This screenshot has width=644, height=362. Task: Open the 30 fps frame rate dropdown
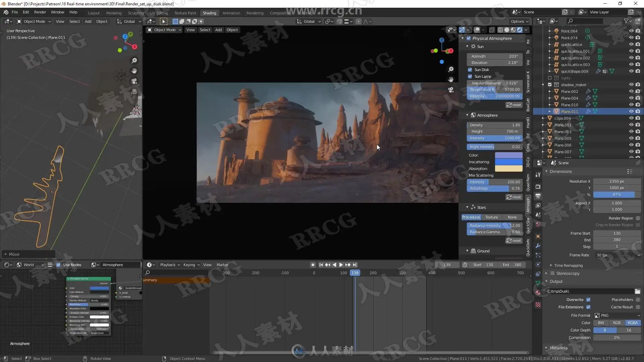(617, 255)
